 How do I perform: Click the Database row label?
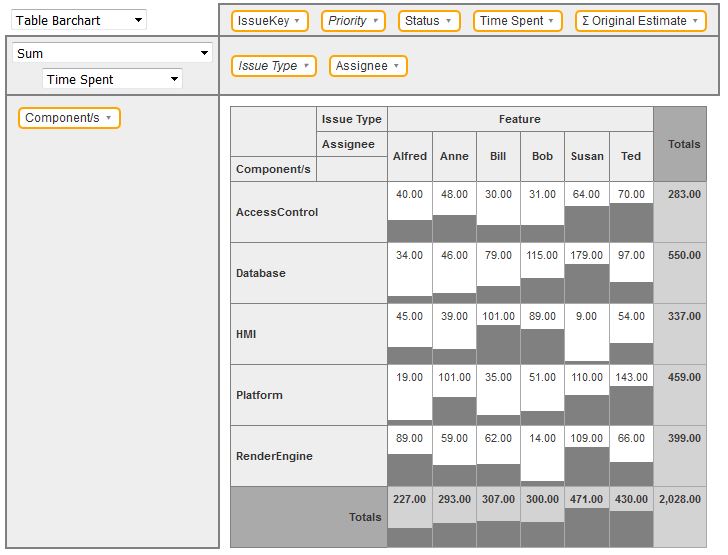[x=261, y=273]
